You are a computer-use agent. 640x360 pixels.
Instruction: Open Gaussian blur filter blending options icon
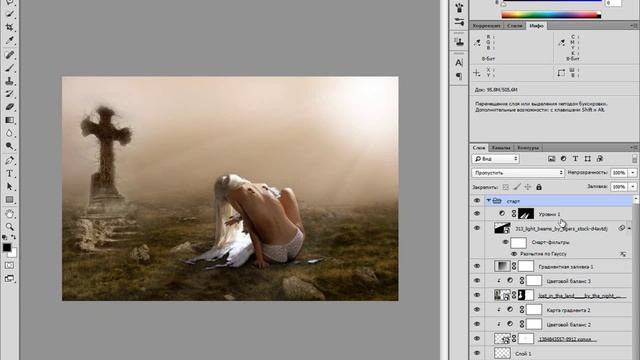point(623,254)
